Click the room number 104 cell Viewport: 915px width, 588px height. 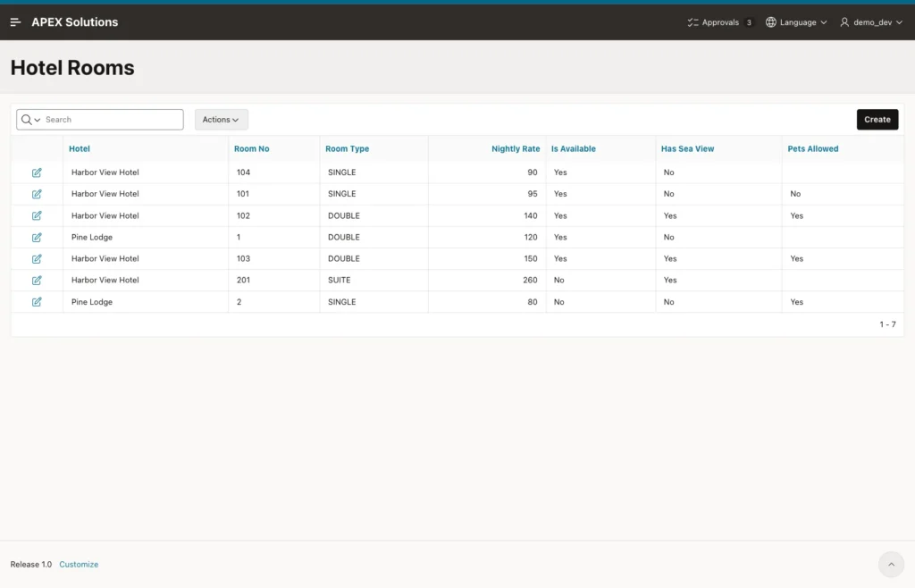click(x=243, y=172)
